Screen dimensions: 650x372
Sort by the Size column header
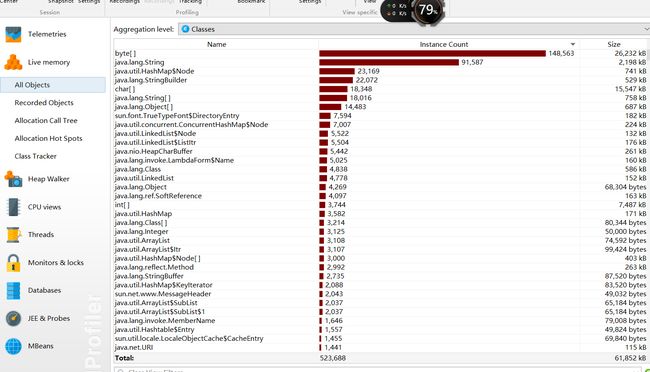tap(614, 44)
